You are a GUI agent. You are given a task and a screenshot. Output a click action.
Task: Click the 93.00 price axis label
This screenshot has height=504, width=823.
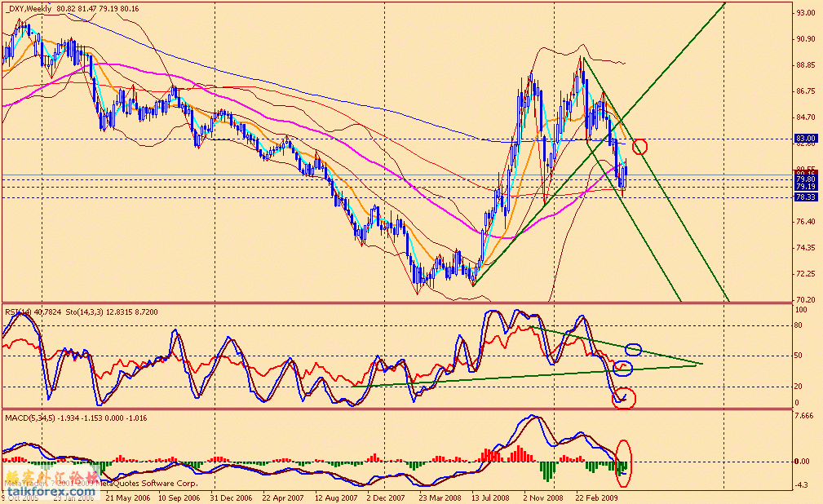coord(806,13)
